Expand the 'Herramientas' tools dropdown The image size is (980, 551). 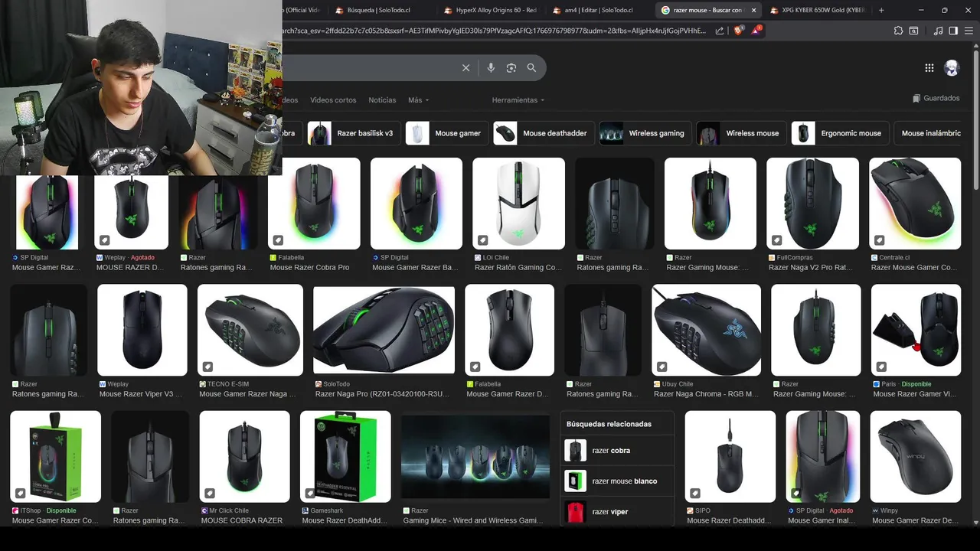(518, 100)
